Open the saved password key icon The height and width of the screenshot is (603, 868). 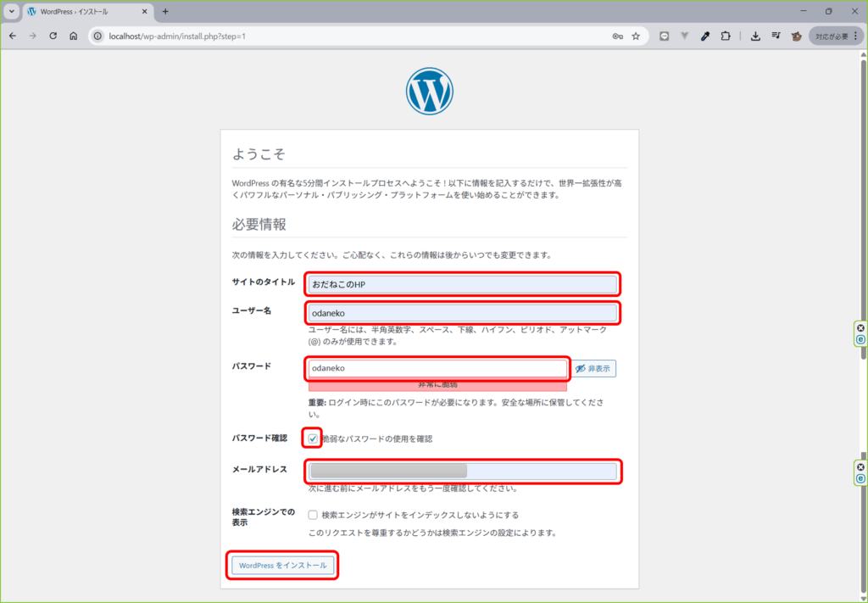(616, 36)
